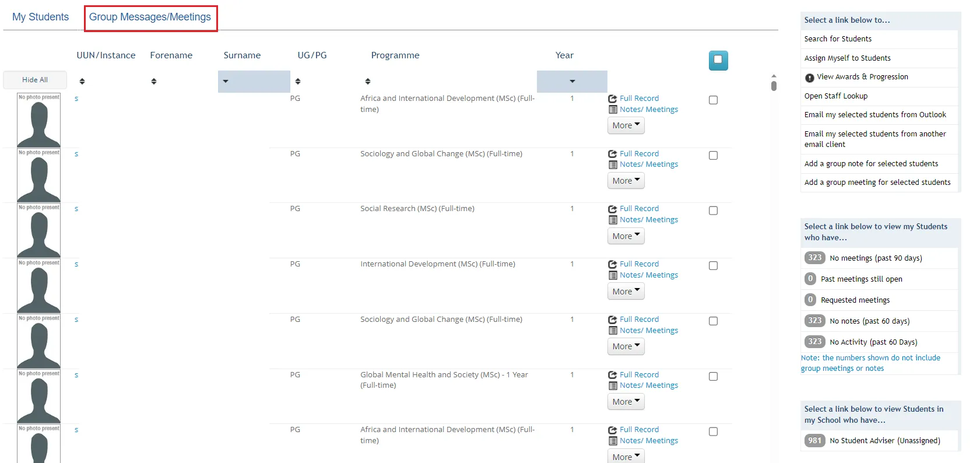The image size is (980, 463).
Task: Click the student table's vertical scrollbar thumb
Action: (774, 86)
